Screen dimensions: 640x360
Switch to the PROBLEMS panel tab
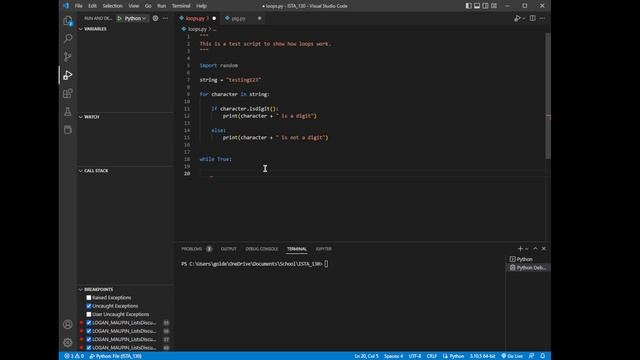[192, 249]
